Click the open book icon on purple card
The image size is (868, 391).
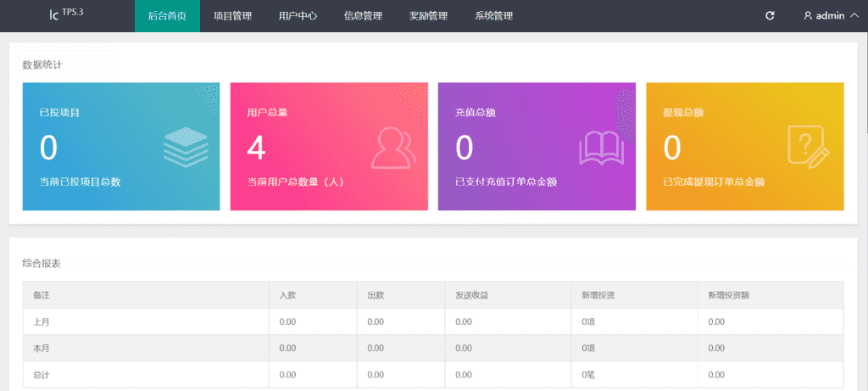tap(601, 148)
